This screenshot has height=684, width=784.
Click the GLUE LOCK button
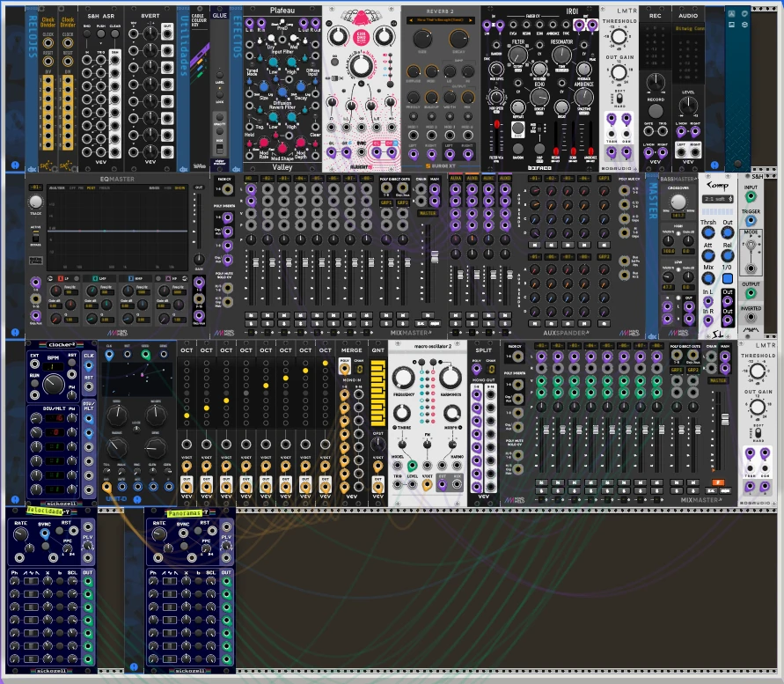[x=219, y=94]
